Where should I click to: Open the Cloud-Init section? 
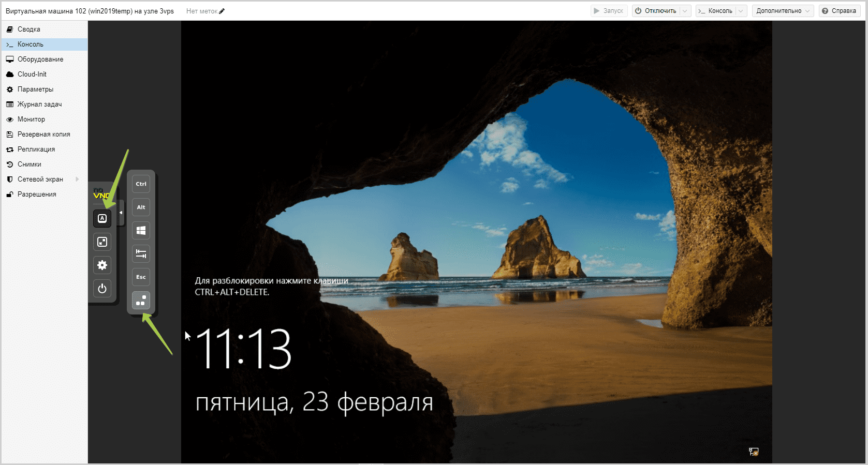tap(45, 74)
